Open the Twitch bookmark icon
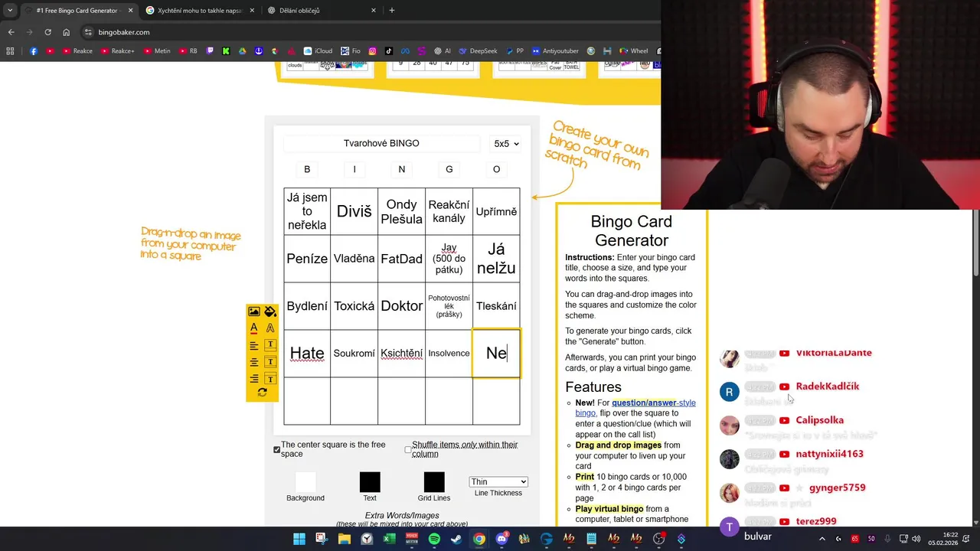Viewport: 980px width, 551px height. (211, 51)
